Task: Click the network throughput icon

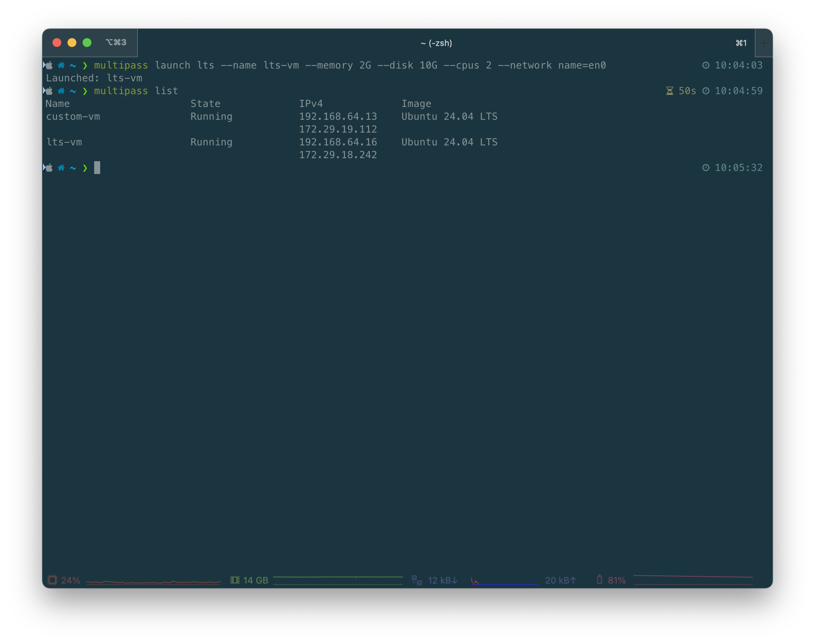Action: tap(417, 580)
